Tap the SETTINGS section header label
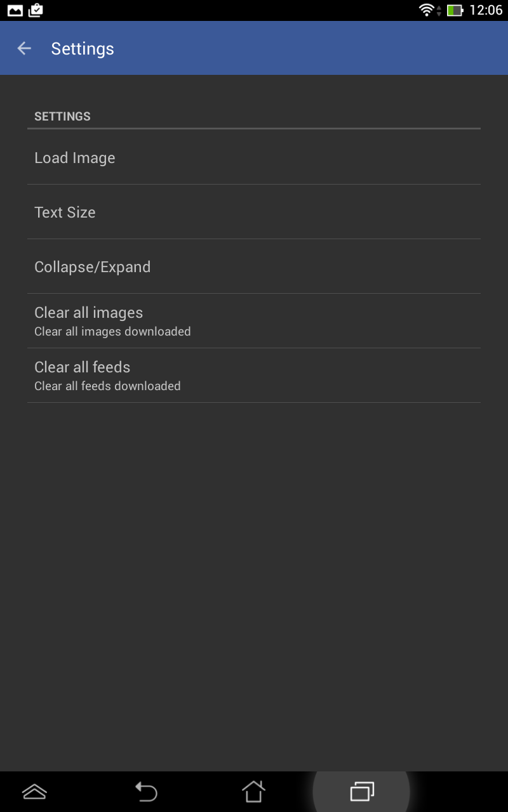The image size is (508, 812). click(x=62, y=116)
